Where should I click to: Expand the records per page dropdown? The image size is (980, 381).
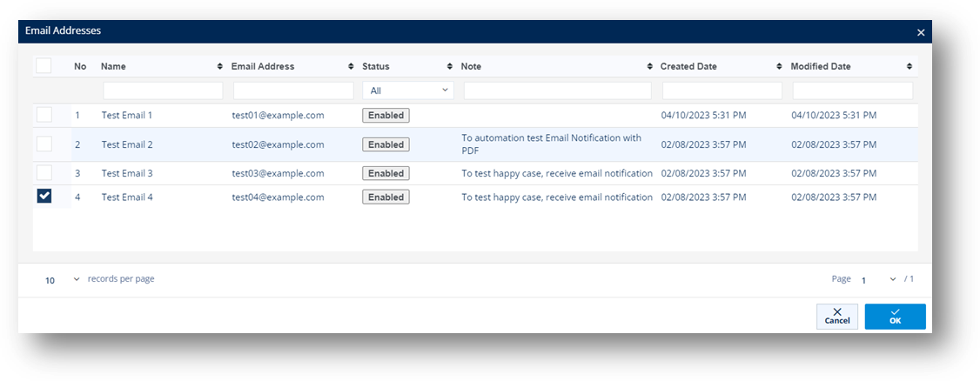coord(63,280)
